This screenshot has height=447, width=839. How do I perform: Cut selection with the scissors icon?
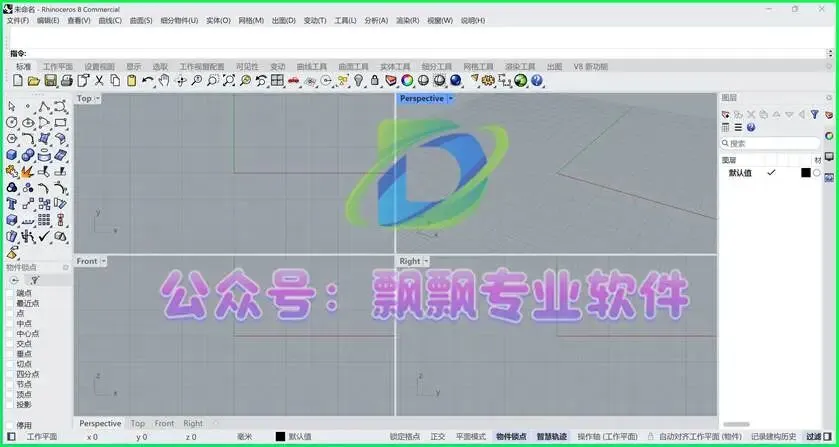[x=99, y=81]
